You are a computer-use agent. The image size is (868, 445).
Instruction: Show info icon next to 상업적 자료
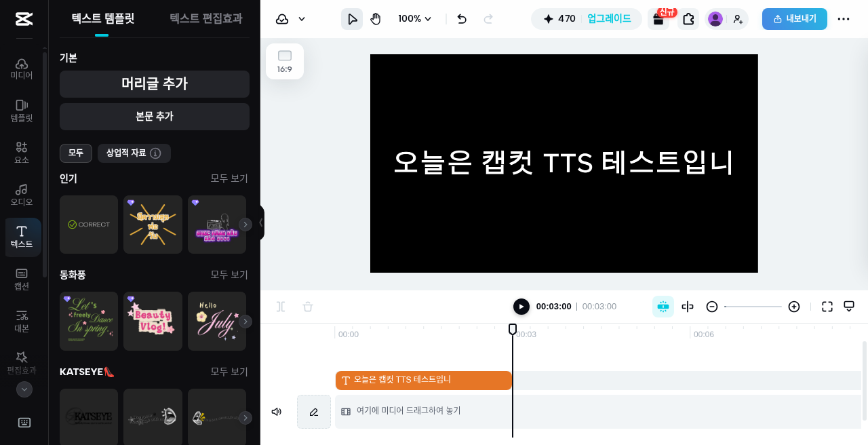[155, 153]
